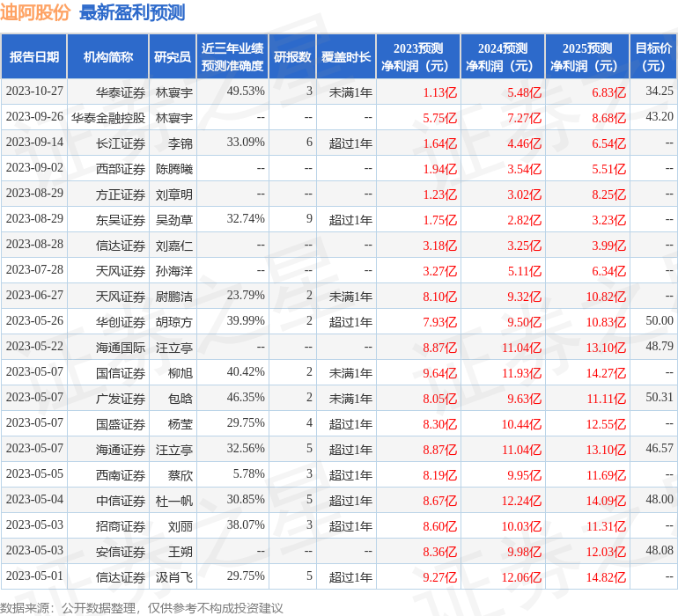Image resolution: width=678 pixels, height=616 pixels.
Task: Click researcher 尉鹏洁
Action: click(174, 297)
